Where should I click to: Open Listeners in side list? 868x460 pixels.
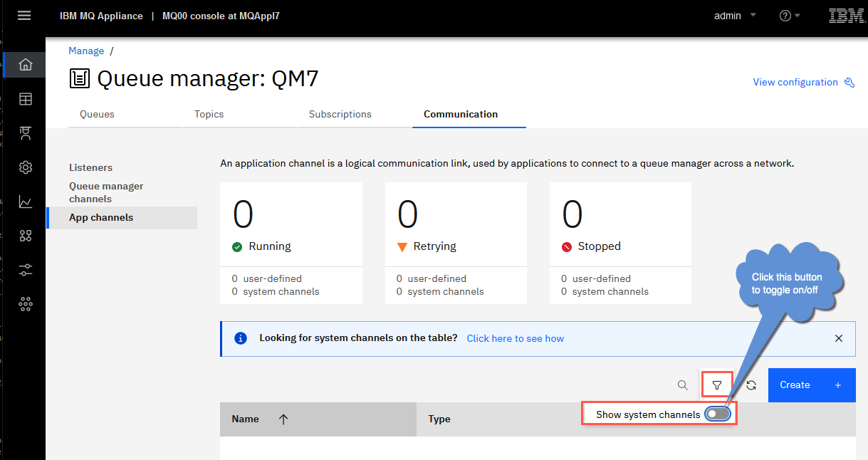coord(90,167)
